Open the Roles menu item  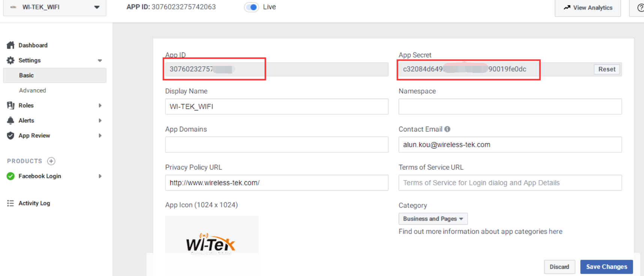[x=26, y=106]
